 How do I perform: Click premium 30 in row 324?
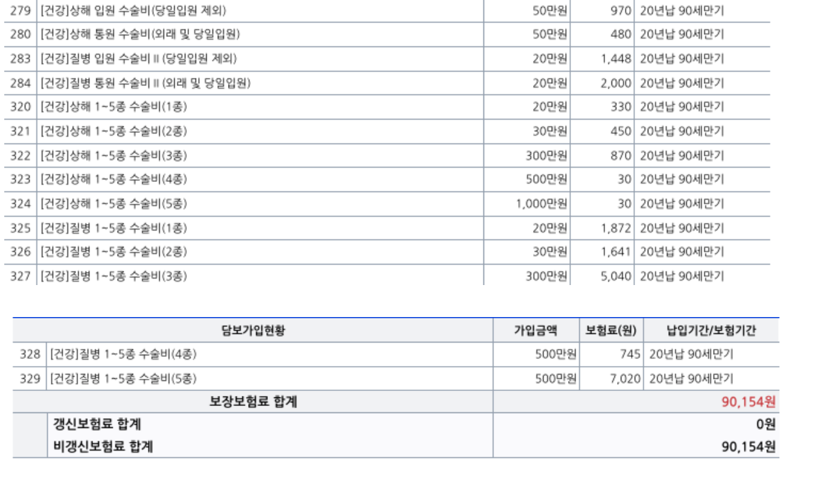pyautogui.click(x=625, y=204)
